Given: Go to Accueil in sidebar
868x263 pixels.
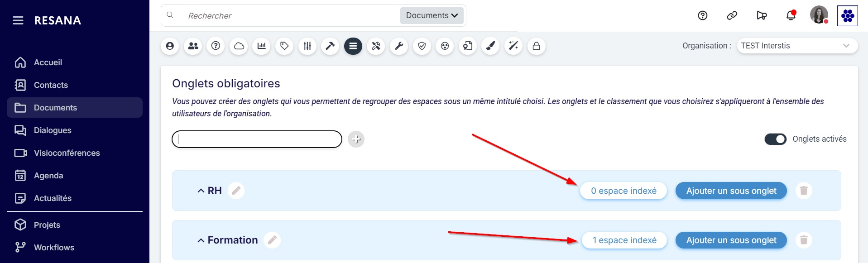Looking at the screenshot, I should click(x=75, y=62).
